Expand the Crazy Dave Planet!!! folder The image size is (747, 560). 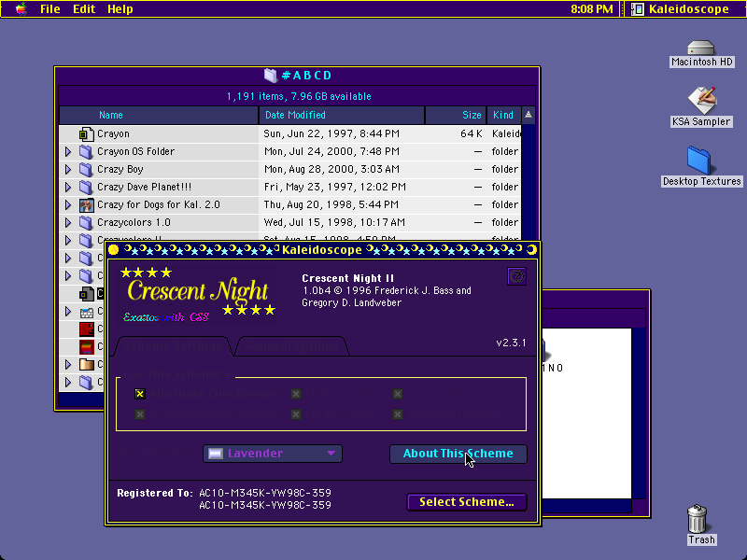pyautogui.click(x=68, y=188)
